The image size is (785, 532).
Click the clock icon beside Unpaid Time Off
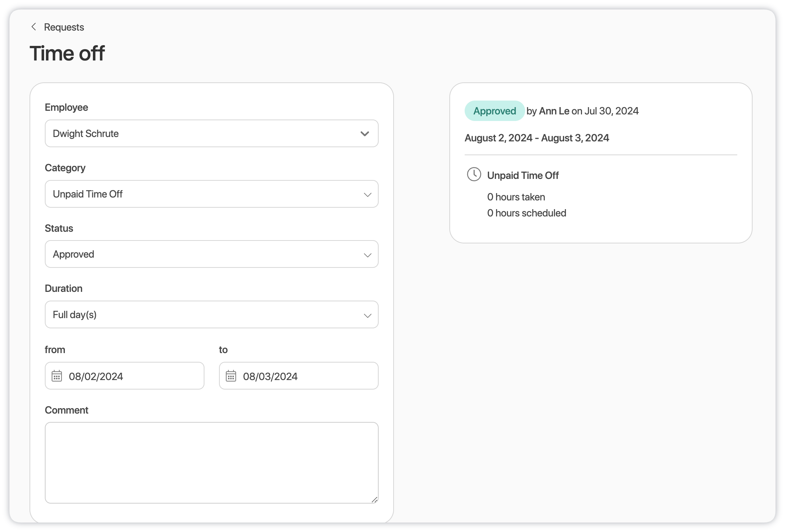[474, 175]
